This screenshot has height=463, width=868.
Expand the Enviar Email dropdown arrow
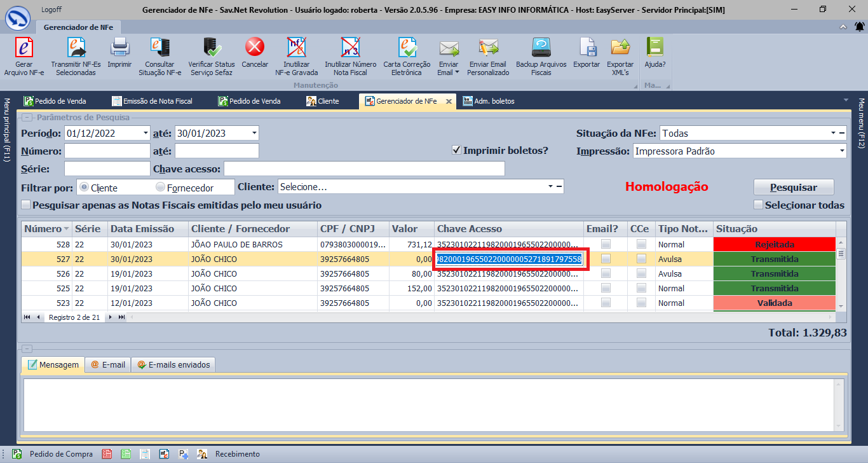pos(457,73)
